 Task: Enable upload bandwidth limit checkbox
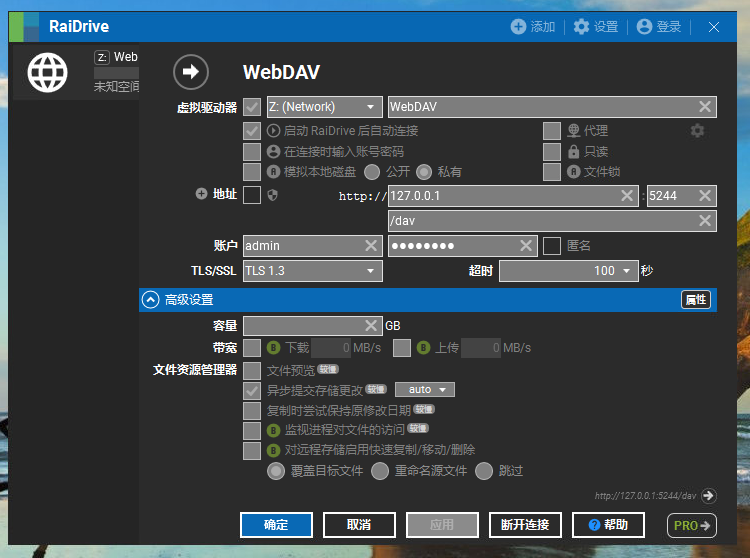coord(402,348)
